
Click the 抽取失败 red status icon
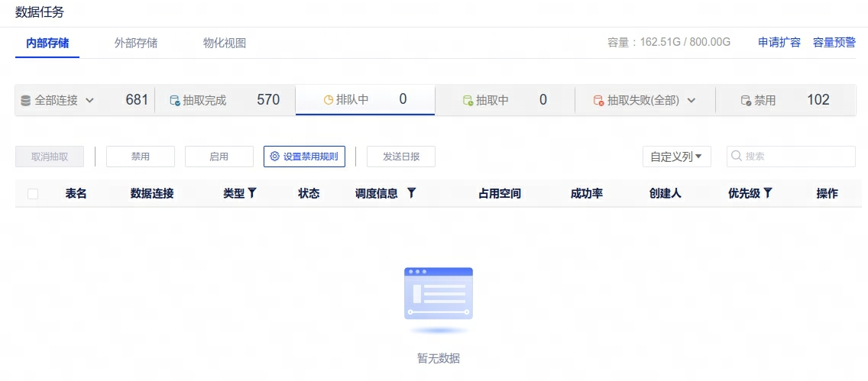tap(599, 100)
